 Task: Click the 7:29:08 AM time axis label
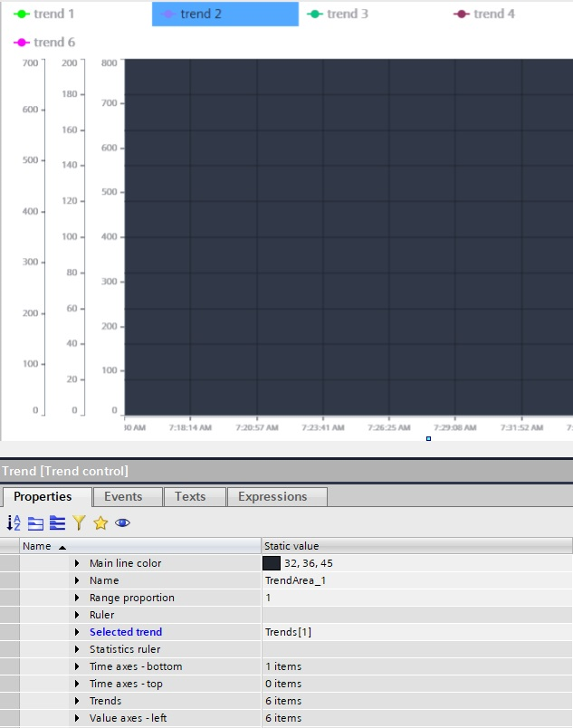455,427
